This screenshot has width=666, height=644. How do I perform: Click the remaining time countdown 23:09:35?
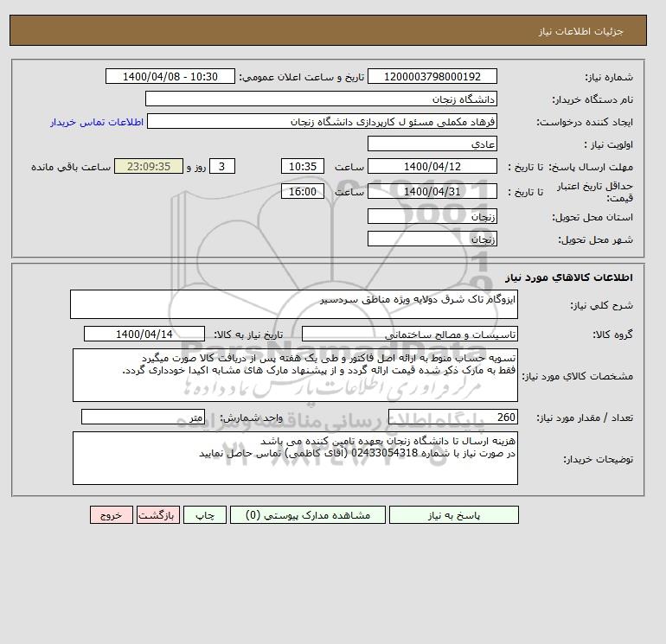[x=149, y=167]
